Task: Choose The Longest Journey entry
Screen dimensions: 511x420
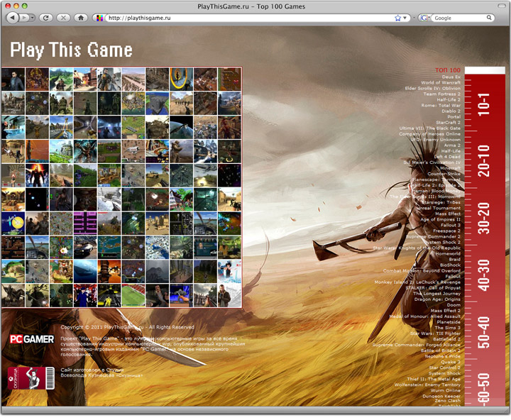Action: coord(437,294)
